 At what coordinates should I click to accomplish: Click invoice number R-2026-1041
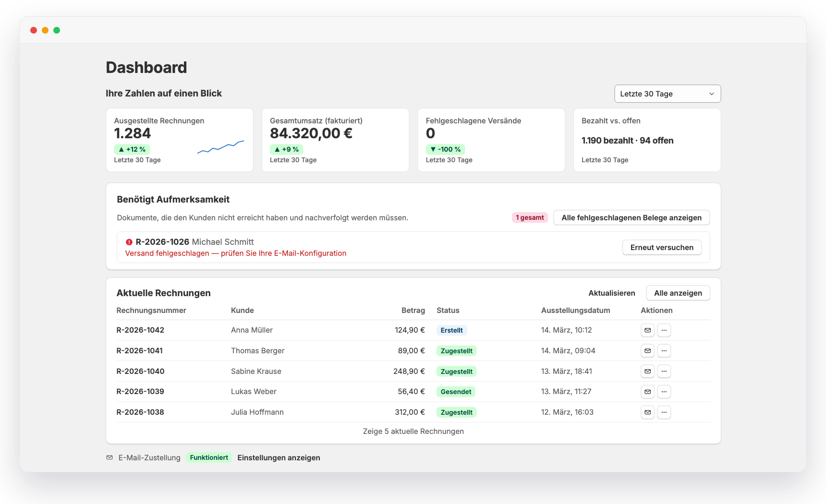139,351
